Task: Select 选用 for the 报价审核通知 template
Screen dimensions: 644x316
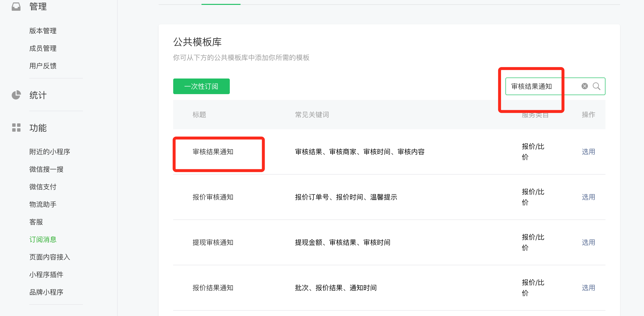Action: pyautogui.click(x=588, y=197)
